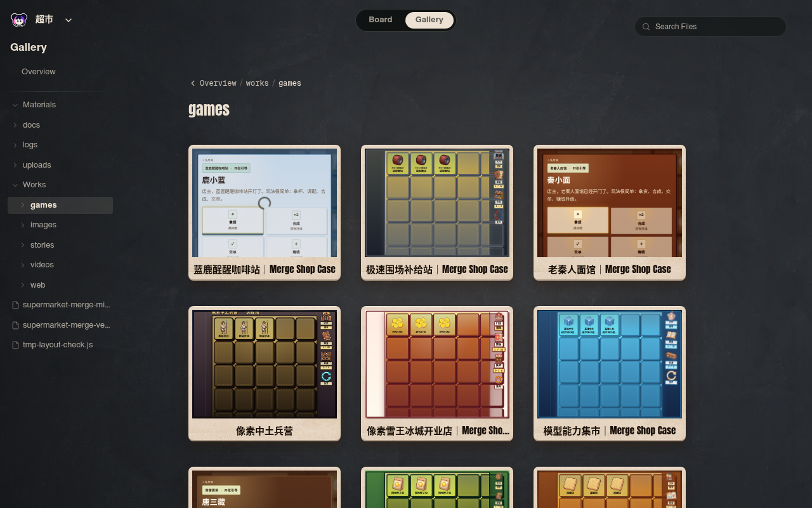812x508 pixels.
Task: Open the card previewing 唐三藏
Action: pos(265,488)
